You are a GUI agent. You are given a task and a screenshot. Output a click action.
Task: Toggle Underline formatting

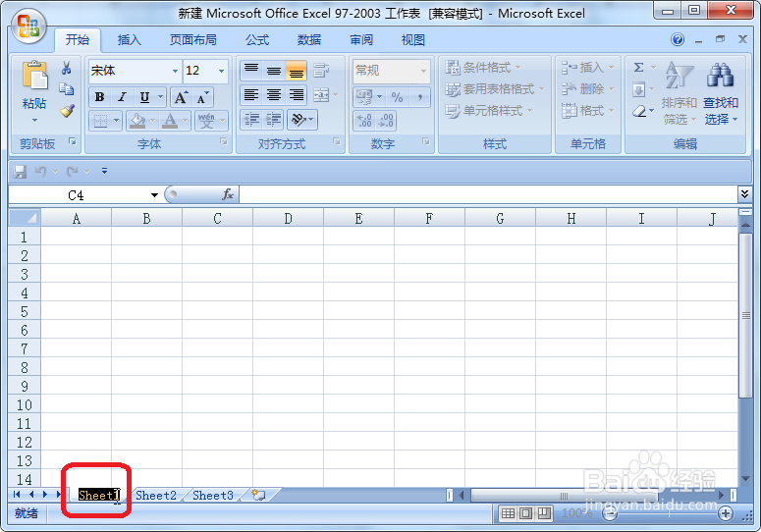pyautogui.click(x=144, y=97)
